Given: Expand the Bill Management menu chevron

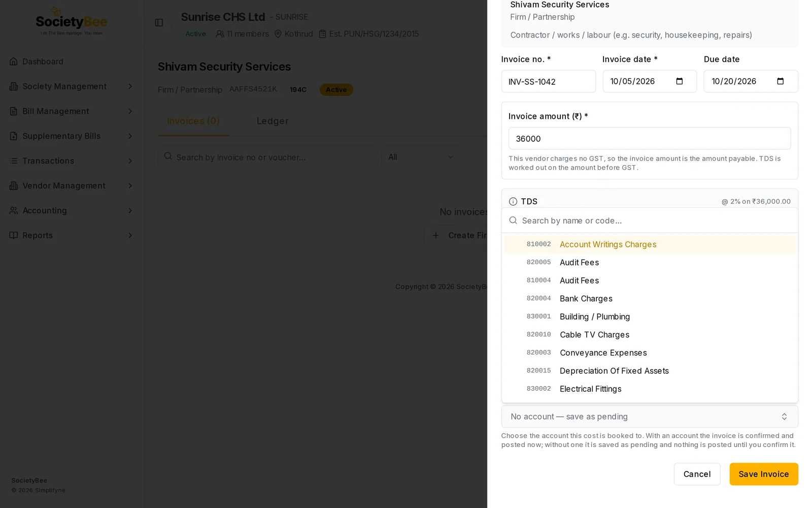Looking at the screenshot, I should point(130,111).
